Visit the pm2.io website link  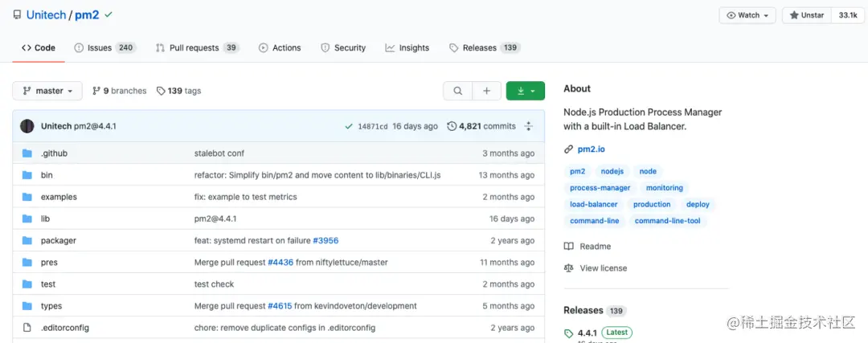tap(592, 149)
